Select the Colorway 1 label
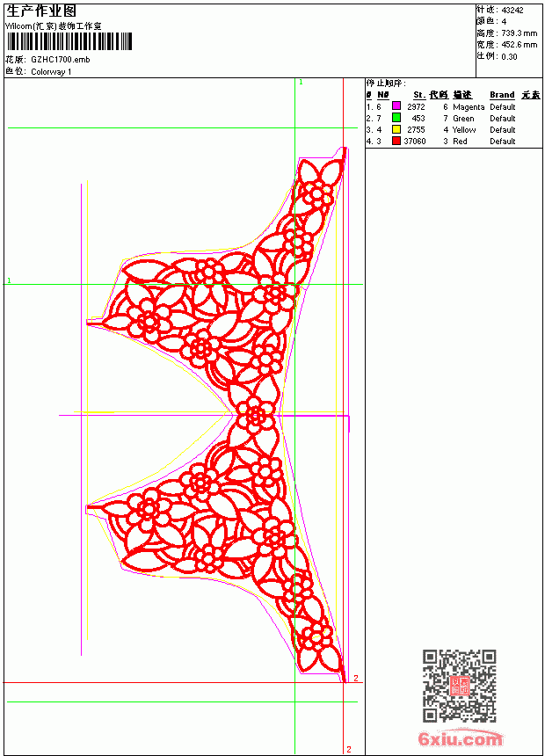This screenshot has height=756, width=545. point(51,72)
